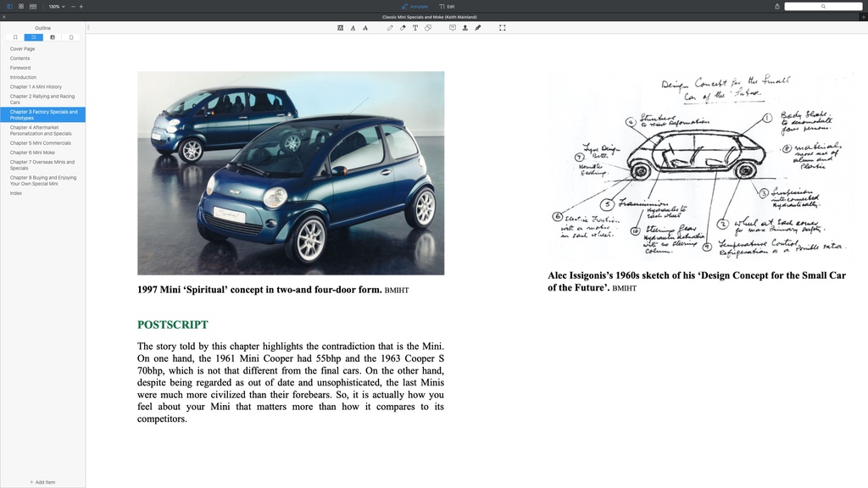
Task: Click the strikethrough text tool
Action: [365, 28]
